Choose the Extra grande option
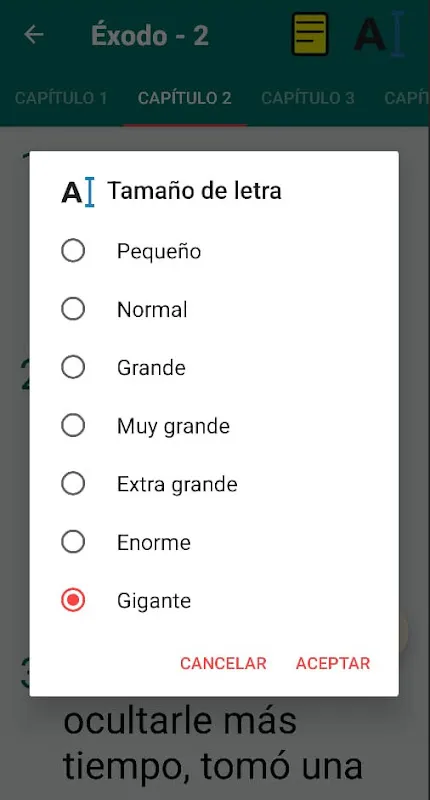This screenshot has height=800, width=430. point(73,484)
